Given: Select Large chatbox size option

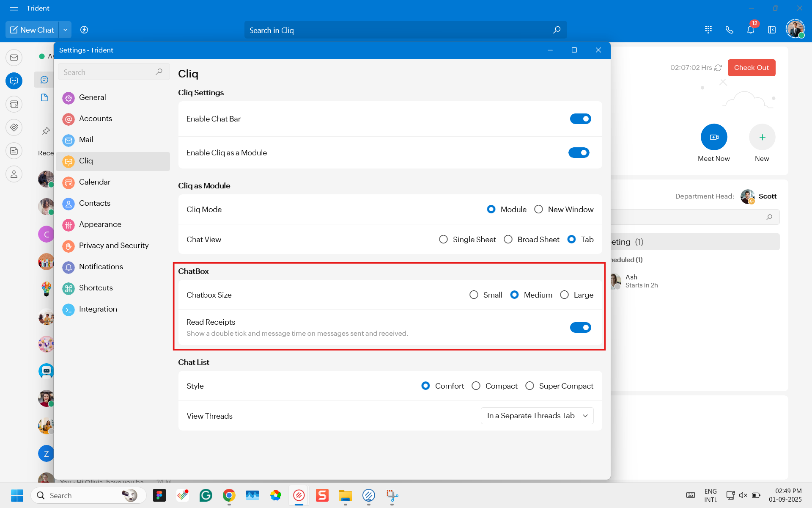Looking at the screenshot, I should [x=564, y=295].
